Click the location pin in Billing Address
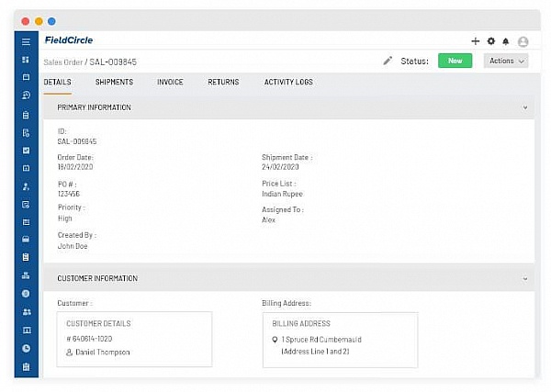 [275, 340]
